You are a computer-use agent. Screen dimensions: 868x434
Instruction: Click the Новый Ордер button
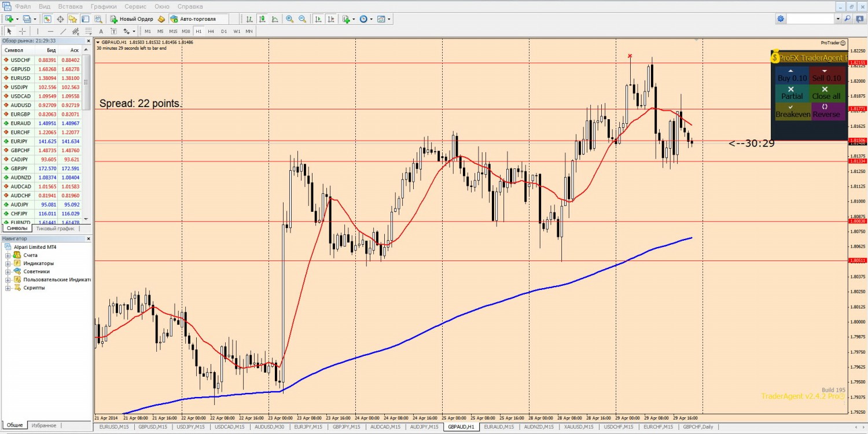(131, 19)
